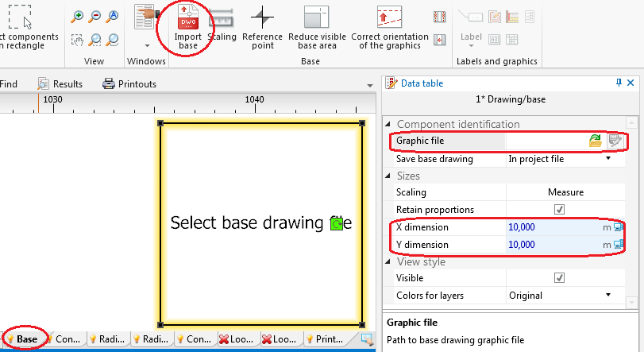Collapse the Sizes section
644x352 pixels.
(388, 176)
